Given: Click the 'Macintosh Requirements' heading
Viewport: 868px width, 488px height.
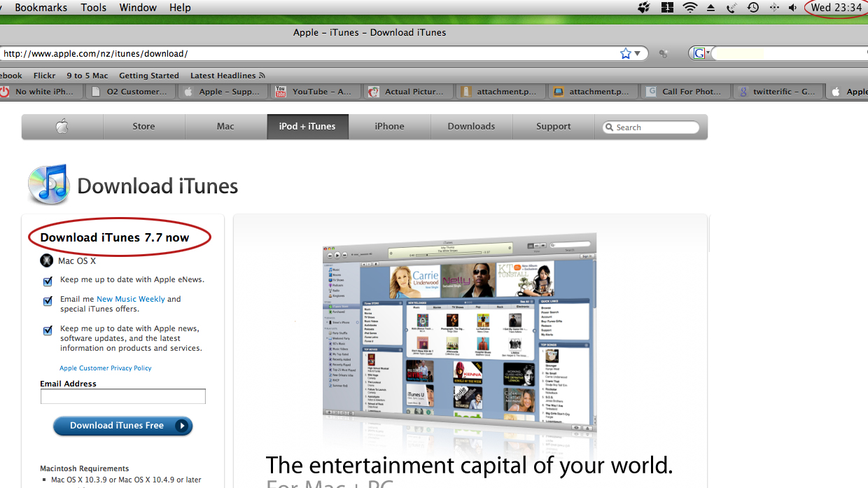Looking at the screenshot, I should (85, 469).
